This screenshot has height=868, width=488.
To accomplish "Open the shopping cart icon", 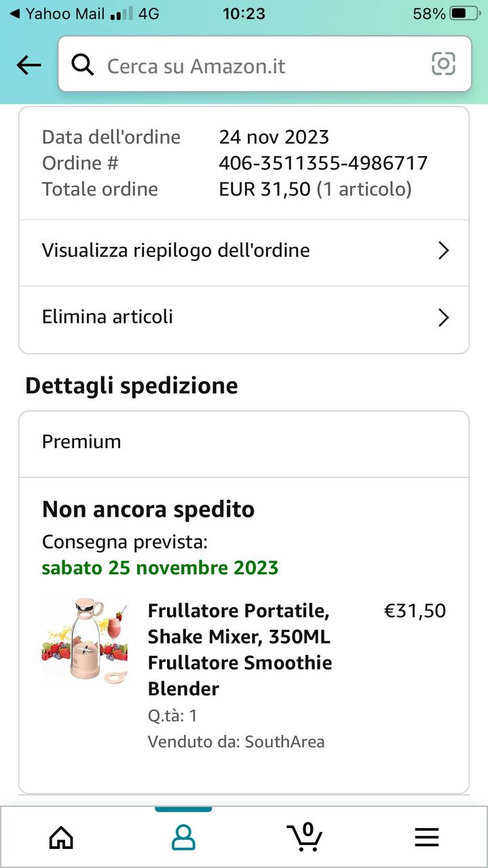I will (305, 837).
